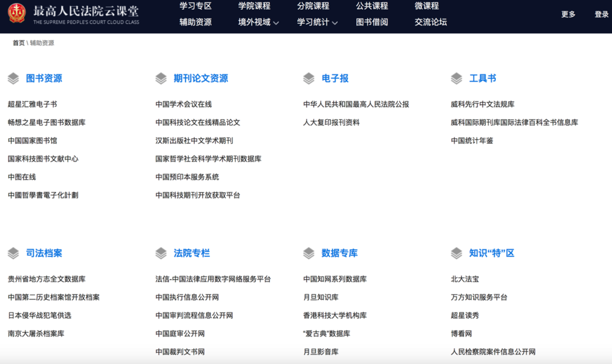Open 香港科技大学机构库
Image resolution: width=612 pixels, height=364 pixels.
(335, 315)
